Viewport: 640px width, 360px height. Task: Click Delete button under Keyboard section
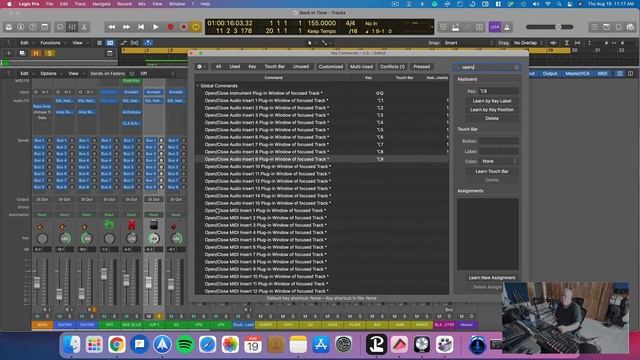[x=492, y=118]
